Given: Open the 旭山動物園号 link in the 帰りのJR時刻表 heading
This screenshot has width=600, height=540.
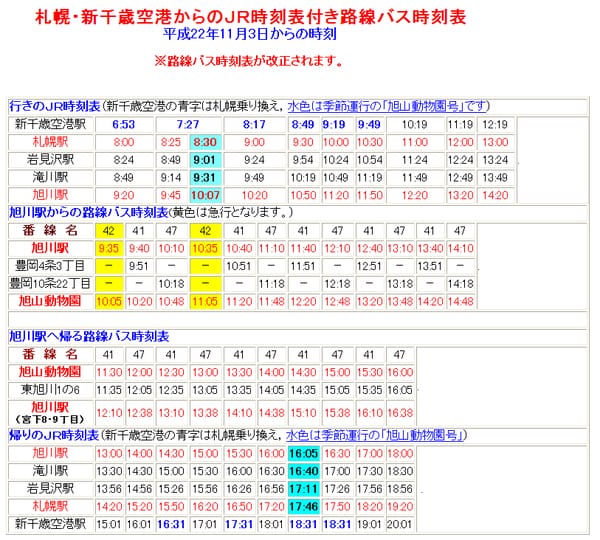Looking at the screenshot, I should (375, 435).
